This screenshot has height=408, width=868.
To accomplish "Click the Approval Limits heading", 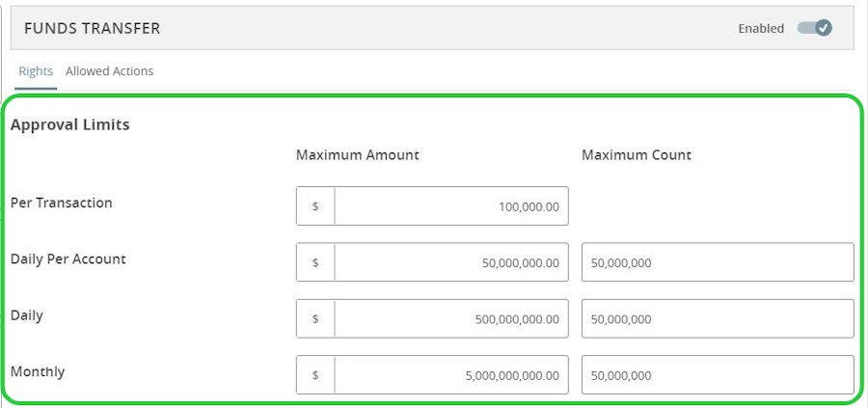I will 69,124.
